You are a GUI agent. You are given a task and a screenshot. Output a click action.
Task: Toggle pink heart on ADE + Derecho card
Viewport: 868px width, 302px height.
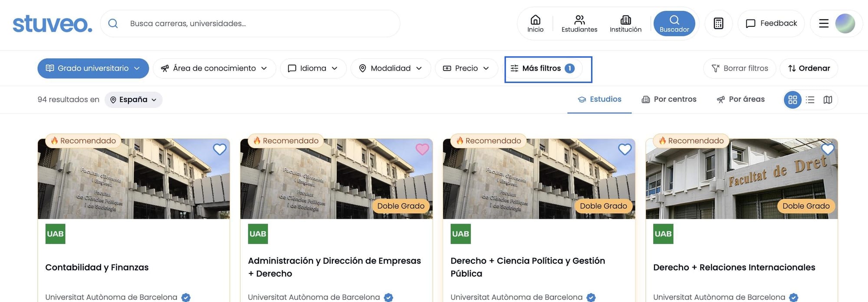click(x=422, y=149)
